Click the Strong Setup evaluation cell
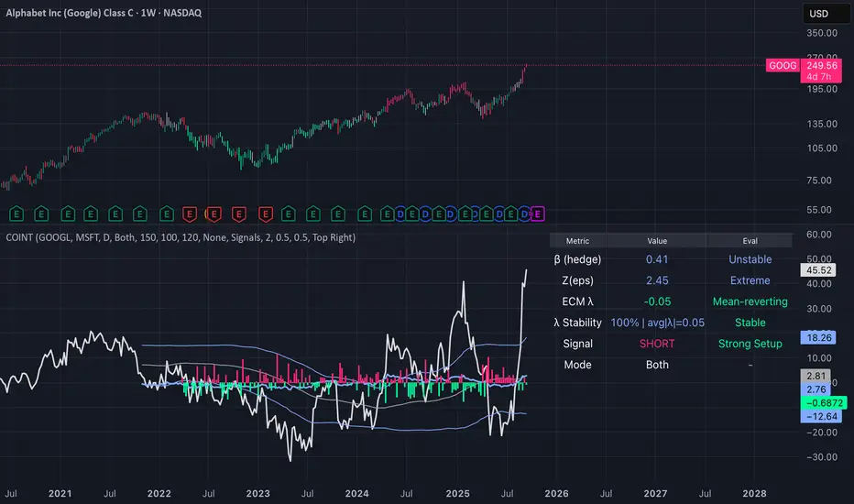Image resolution: width=854 pixels, height=504 pixels. tap(750, 344)
